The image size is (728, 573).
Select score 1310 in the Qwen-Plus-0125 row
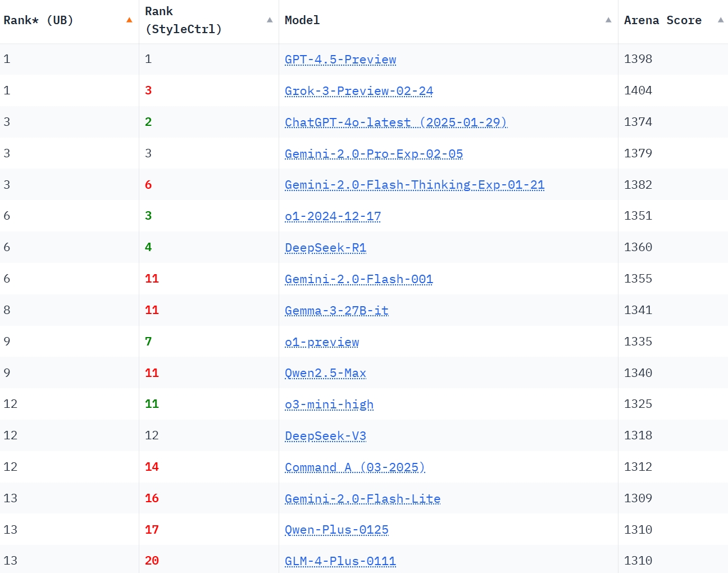(x=638, y=530)
